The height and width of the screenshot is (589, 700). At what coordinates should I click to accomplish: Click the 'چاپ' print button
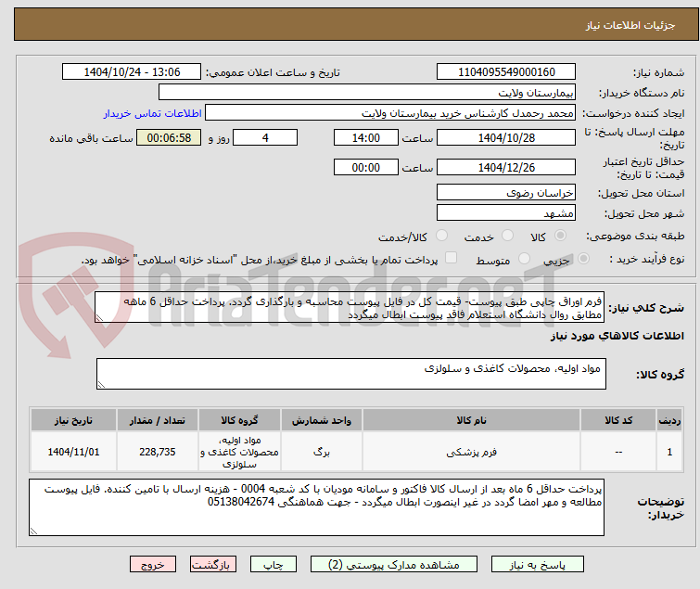pos(274,565)
